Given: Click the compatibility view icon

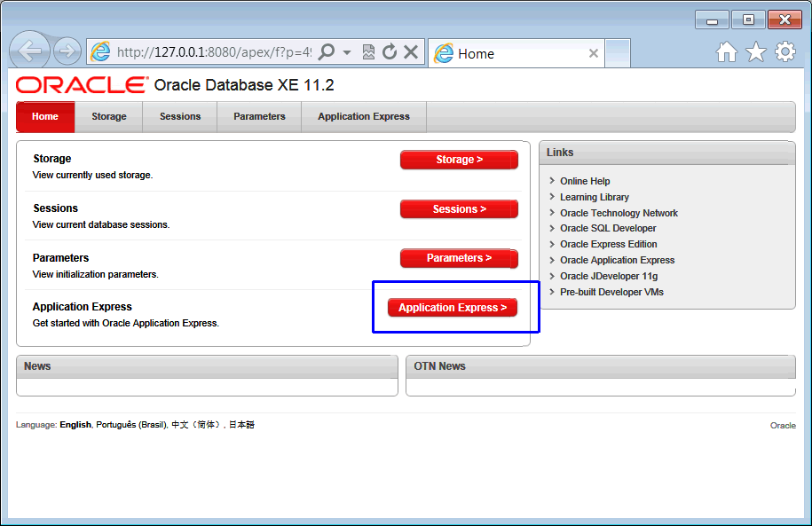Looking at the screenshot, I should [x=368, y=51].
